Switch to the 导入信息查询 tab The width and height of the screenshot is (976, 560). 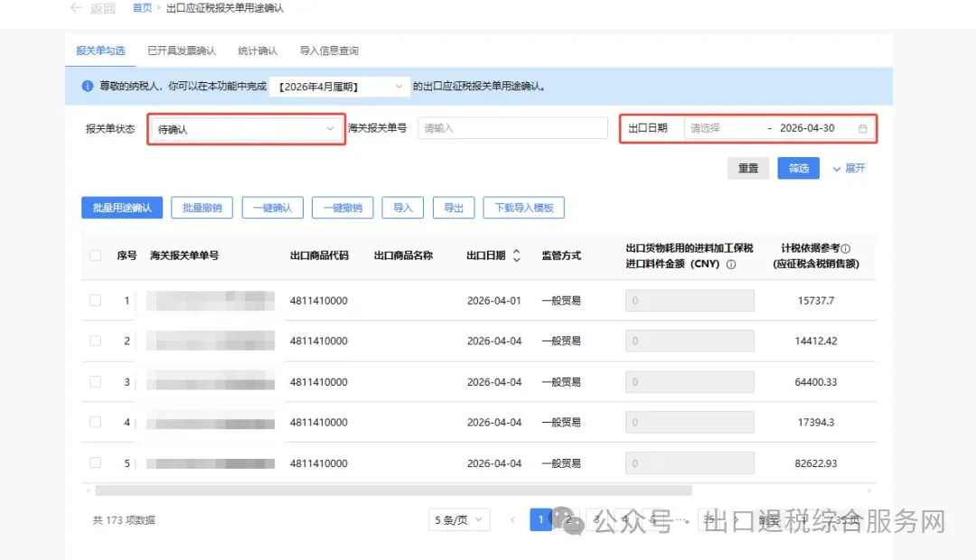(x=329, y=51)
